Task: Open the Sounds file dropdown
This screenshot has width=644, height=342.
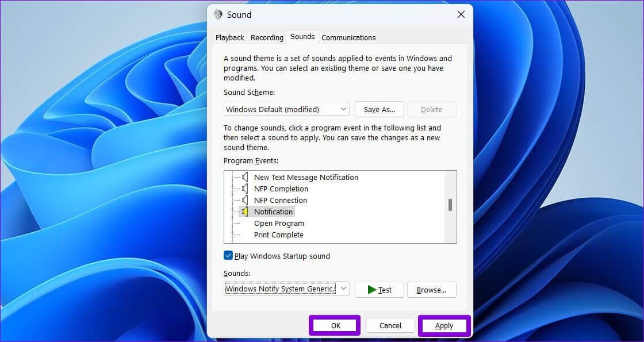Action: 286,289
